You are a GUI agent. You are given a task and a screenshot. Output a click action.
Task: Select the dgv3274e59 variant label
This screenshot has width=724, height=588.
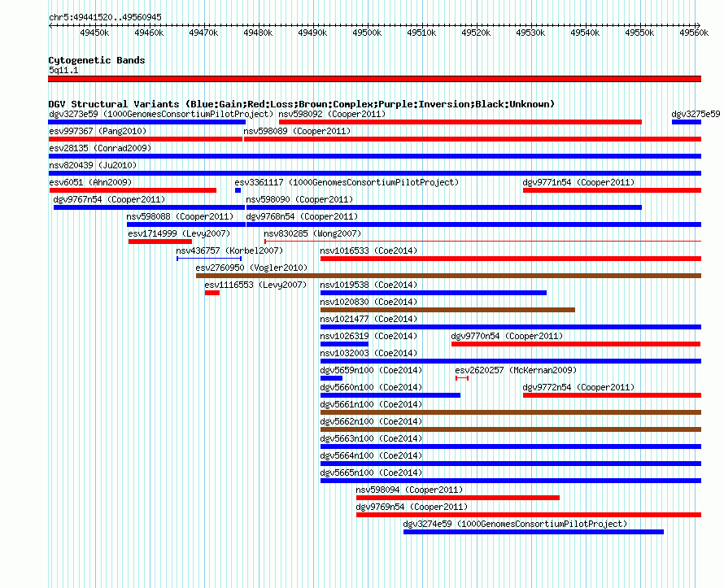(515, 524)
